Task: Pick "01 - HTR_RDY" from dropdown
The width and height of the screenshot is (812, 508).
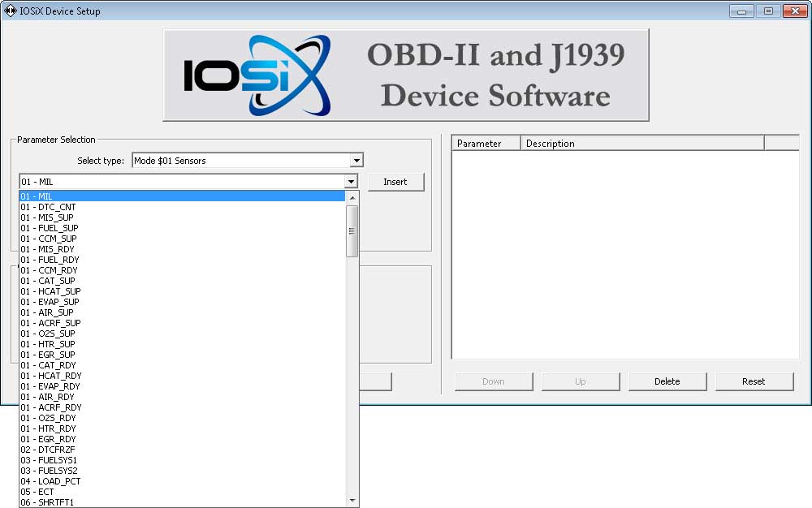Action: (182, 428)
